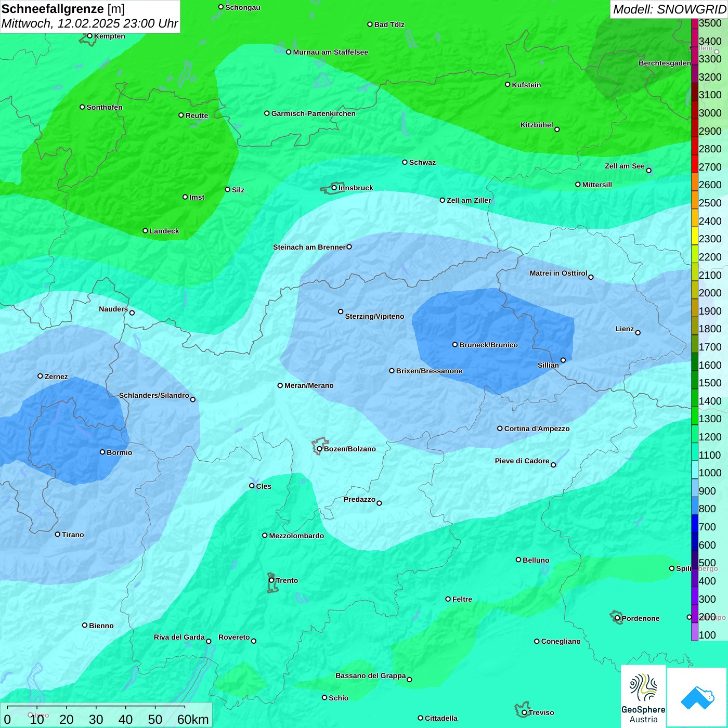728x728 pixels.
Task: Click the Riva del Garda label
Action: coord(179,637)
